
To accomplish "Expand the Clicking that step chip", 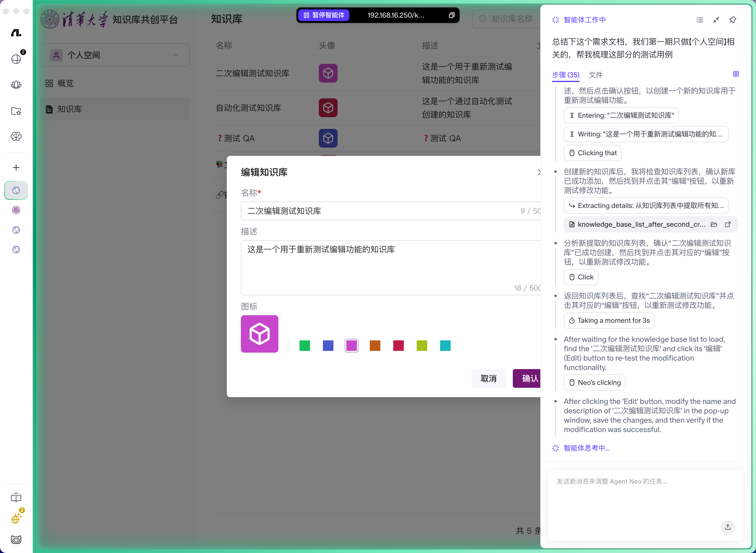I will [592, 153].
